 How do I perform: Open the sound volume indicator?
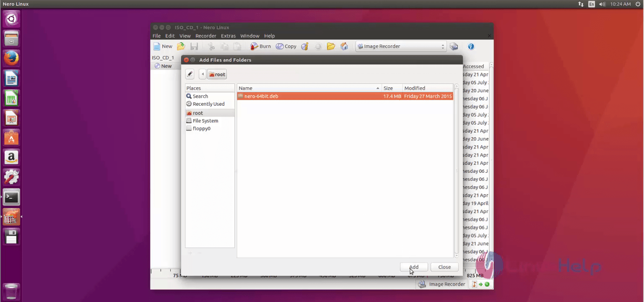point(602,4)
